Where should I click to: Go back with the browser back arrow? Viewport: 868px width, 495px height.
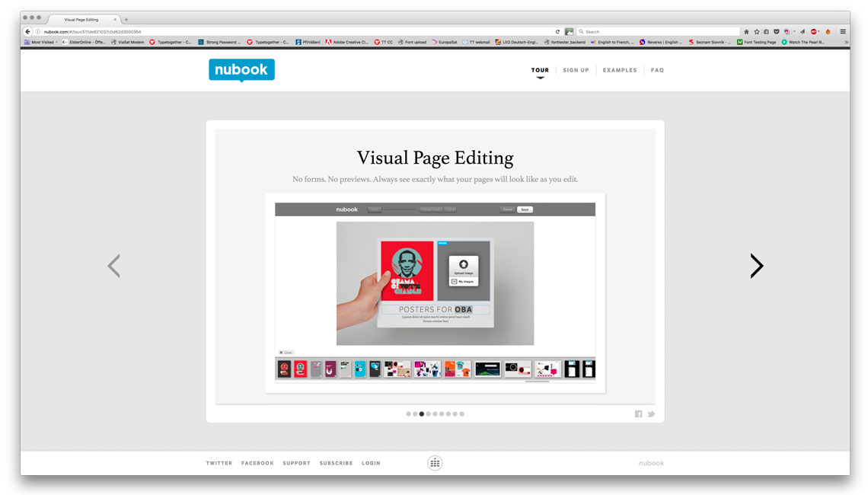tap(27, 31)
